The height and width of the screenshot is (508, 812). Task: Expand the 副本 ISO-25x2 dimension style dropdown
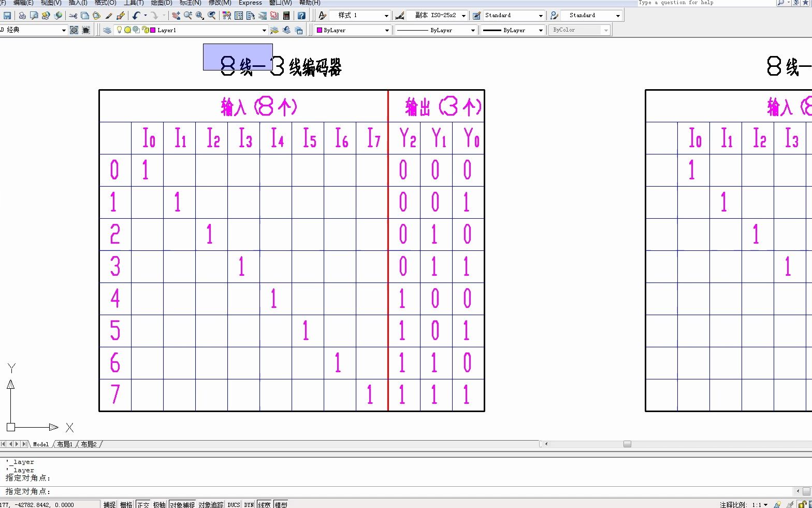[x=463, y=16]
